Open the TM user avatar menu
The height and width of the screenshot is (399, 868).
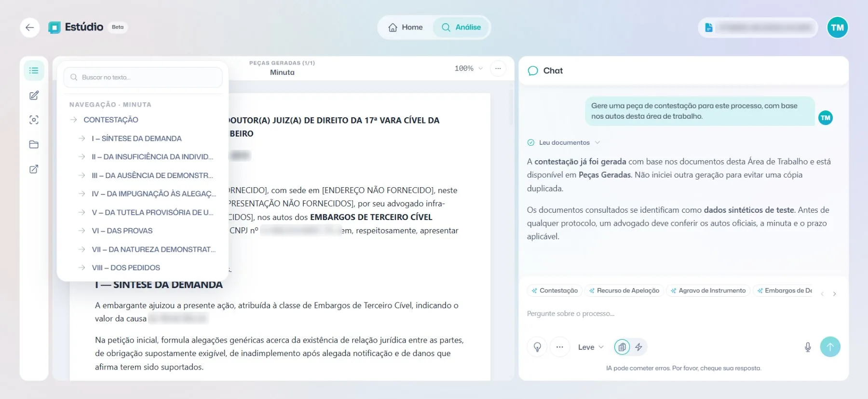point(838,28)
